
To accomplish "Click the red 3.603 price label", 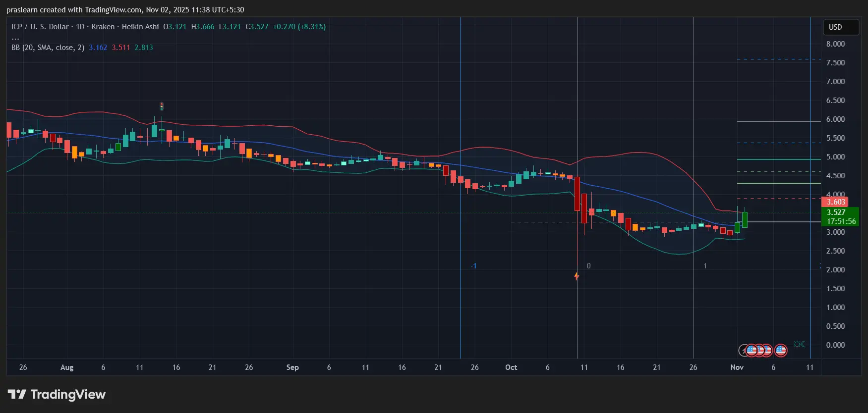I will 835,202.
